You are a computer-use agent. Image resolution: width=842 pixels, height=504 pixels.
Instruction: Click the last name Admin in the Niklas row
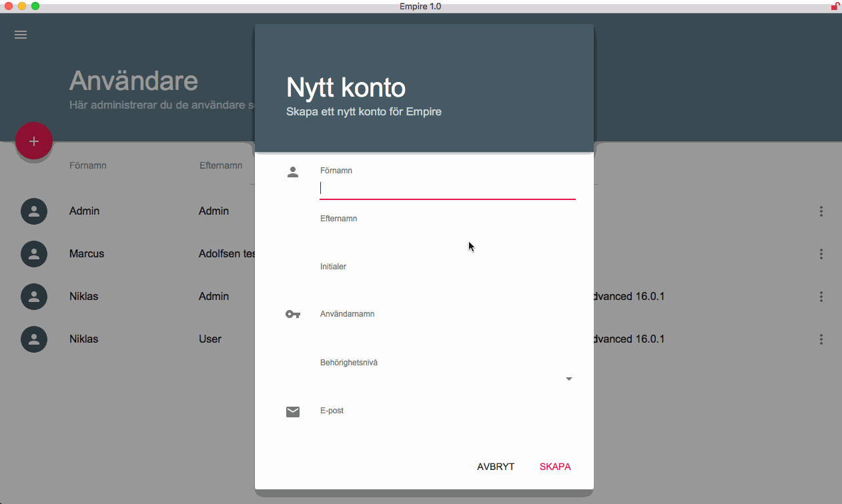214,297
